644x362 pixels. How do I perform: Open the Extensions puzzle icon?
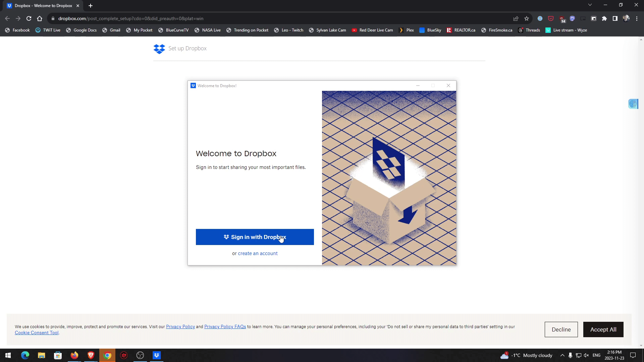point(604,19)
